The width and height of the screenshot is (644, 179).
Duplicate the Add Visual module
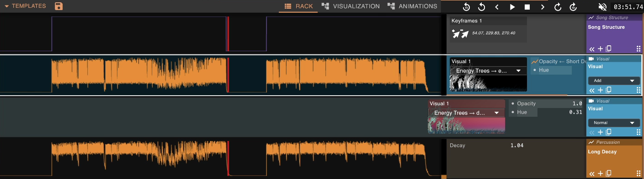click(x=608, y=90)
